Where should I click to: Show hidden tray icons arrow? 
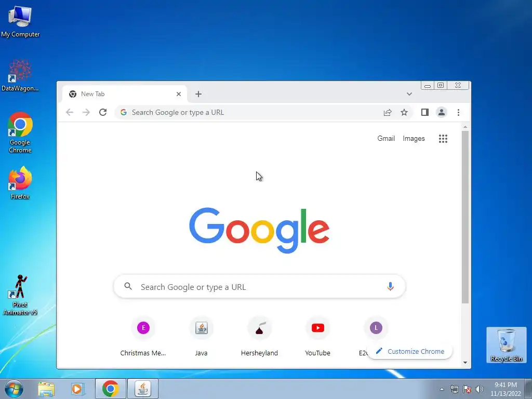tap(442, 389)
